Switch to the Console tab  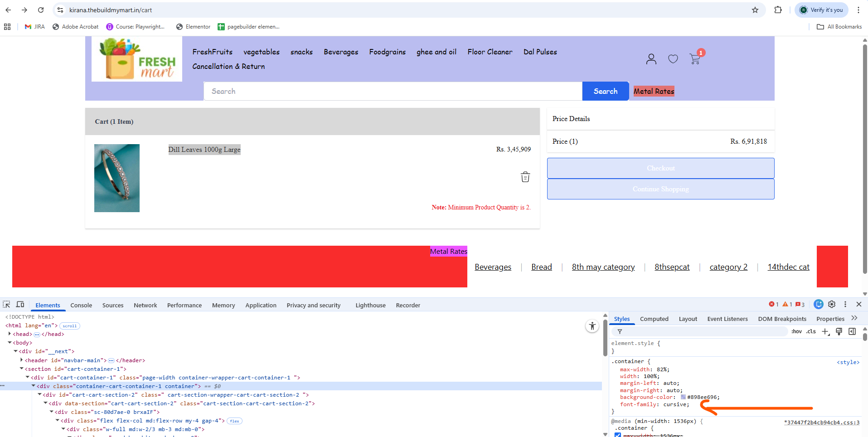tap(81, 305)
